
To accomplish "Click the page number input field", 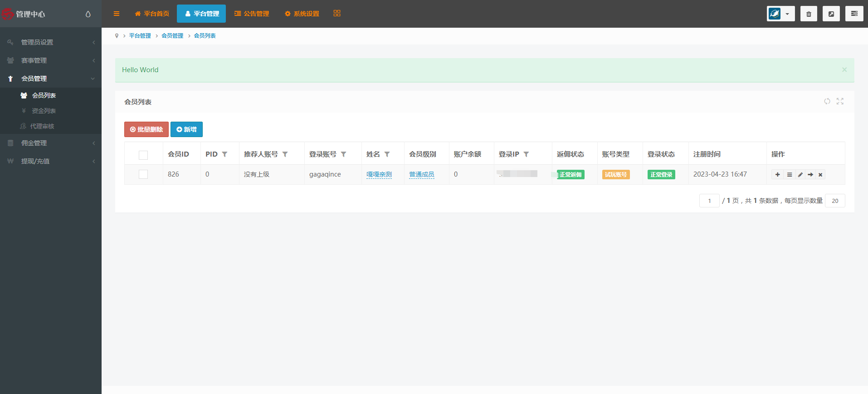I will (x=709, y=201).
